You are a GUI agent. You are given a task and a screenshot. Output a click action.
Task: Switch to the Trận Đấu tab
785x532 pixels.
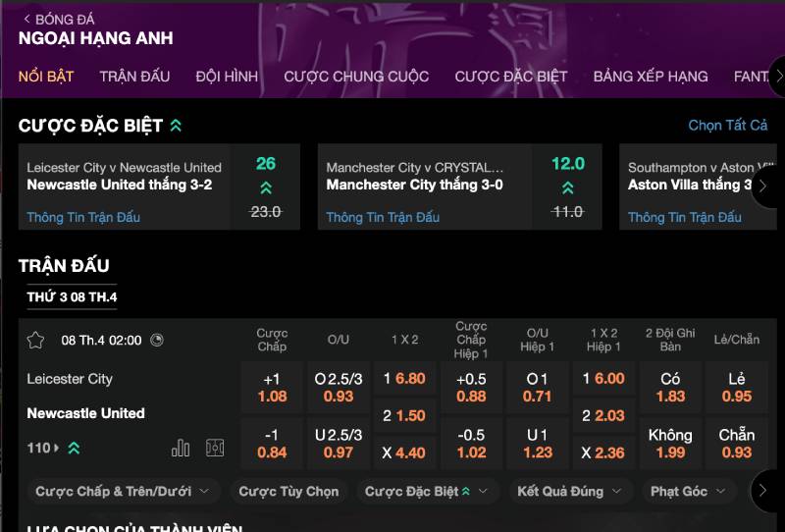pyautogui.click(x=134, y=77)
